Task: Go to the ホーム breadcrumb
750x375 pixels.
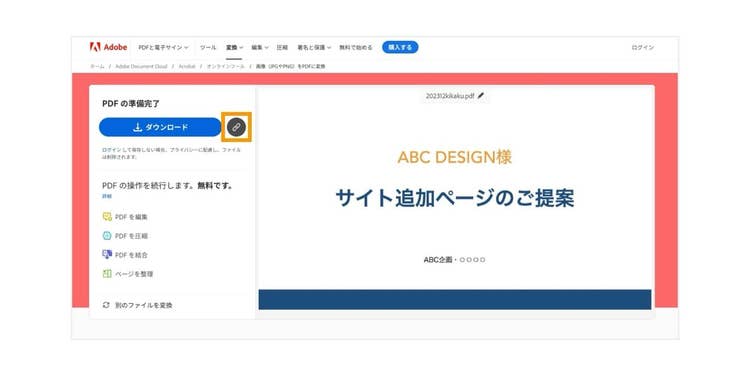Action: (97, 66)
